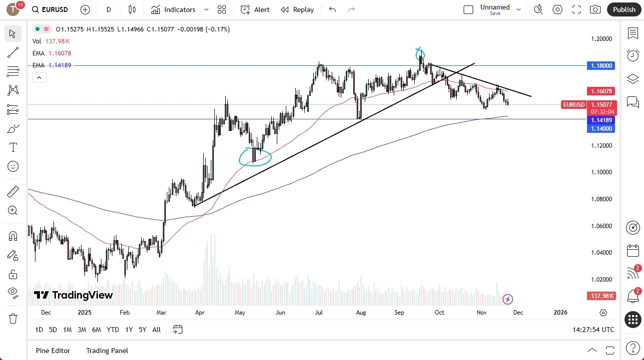Screen dimensions: 644x360
Task: Open the go-to-date calendar picker
Action: 177,330
